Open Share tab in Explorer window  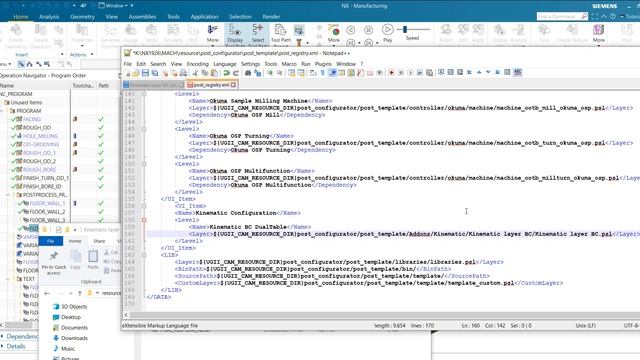99,241
